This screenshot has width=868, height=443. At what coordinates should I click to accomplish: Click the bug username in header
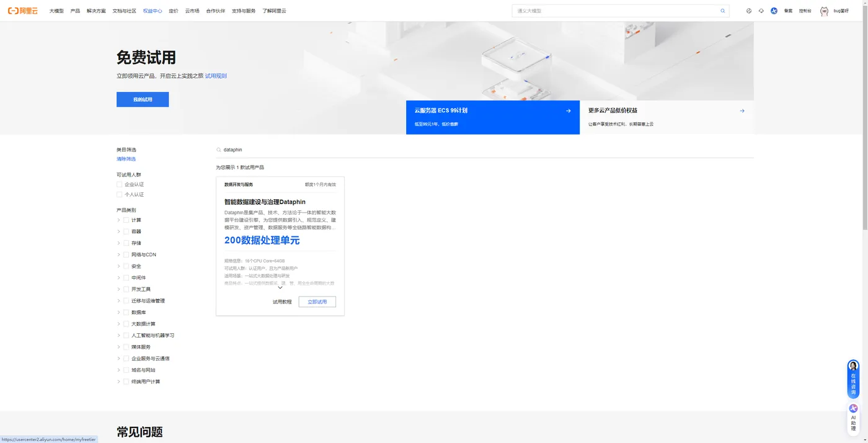pos(841,11)
